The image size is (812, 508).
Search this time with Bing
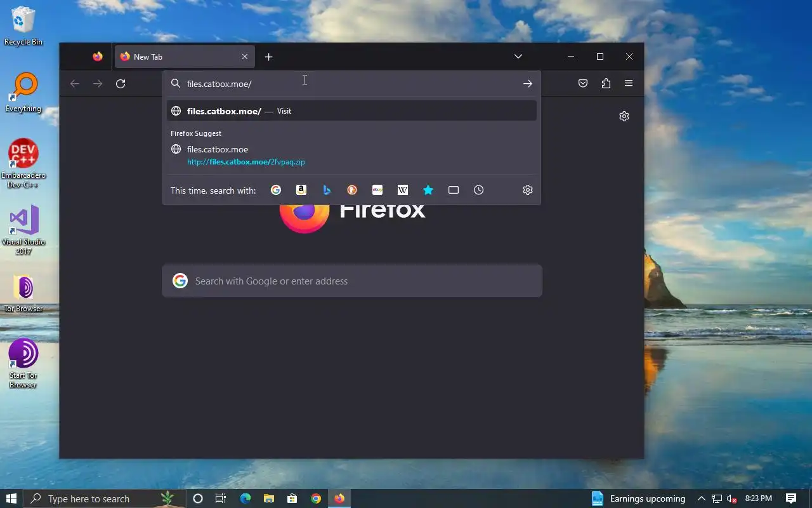tap(327, 190)
